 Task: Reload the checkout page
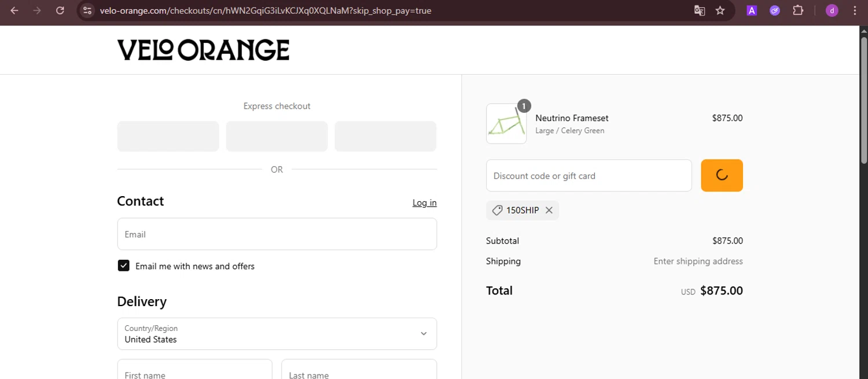60,10
